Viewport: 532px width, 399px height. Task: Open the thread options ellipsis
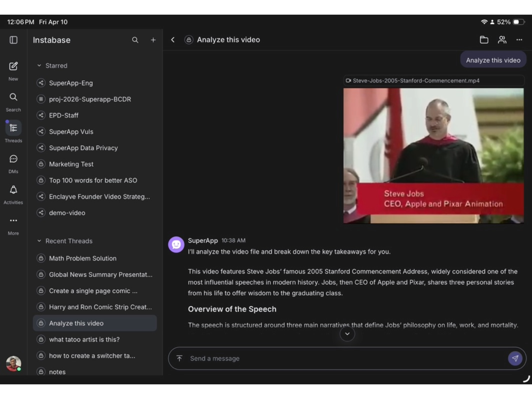519,40
